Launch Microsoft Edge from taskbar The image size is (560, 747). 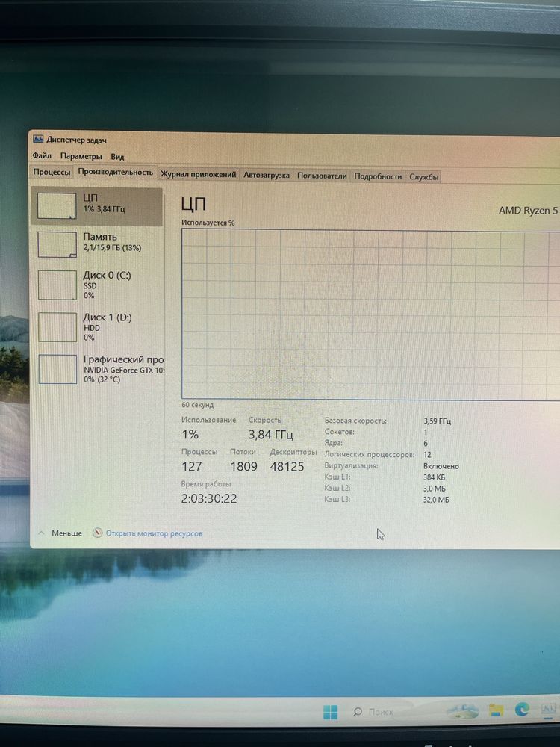pos(523,710)
